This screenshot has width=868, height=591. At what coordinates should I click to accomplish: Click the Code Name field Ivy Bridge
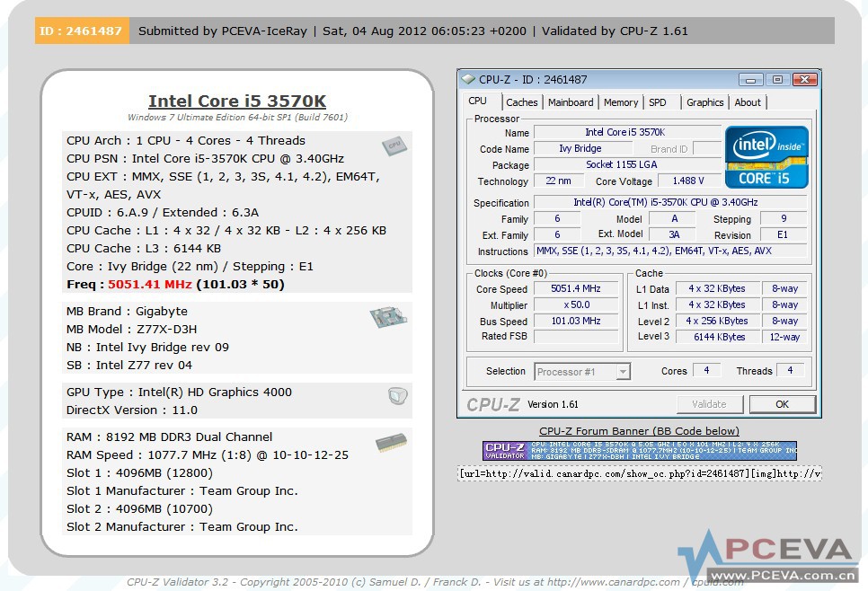tap(583, 148)
